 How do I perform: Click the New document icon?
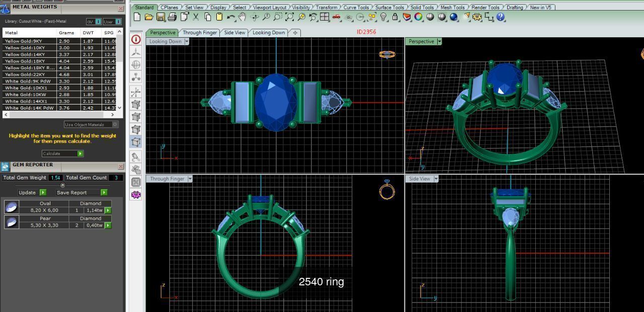137,17
